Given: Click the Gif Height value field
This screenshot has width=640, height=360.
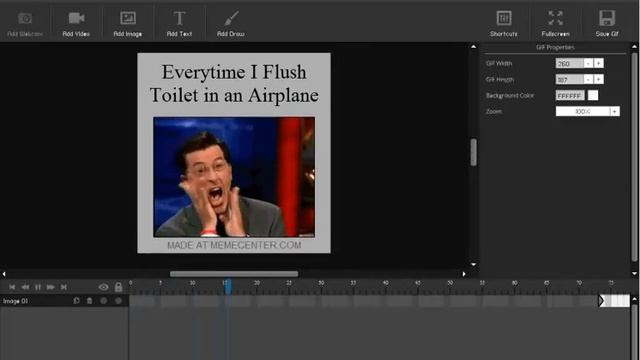Looking at the screenshot, I should point(569,79).
